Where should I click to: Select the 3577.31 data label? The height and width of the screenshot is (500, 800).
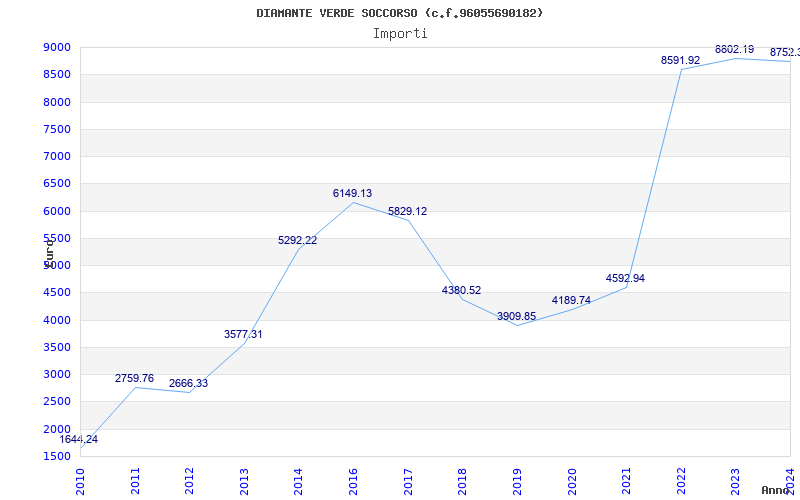[x=243, y=334]
